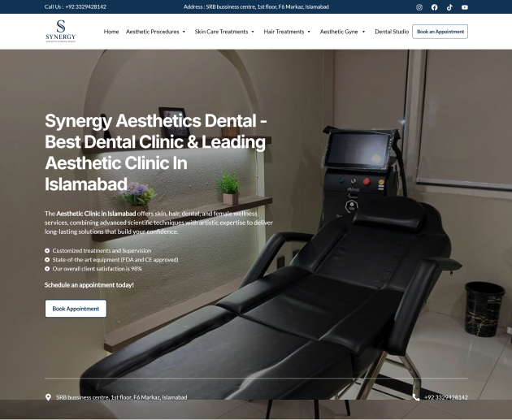The height and width of the screenshot is (420, 512).
Task: Visit the TikTok icon link
Action: click(449, 6)
